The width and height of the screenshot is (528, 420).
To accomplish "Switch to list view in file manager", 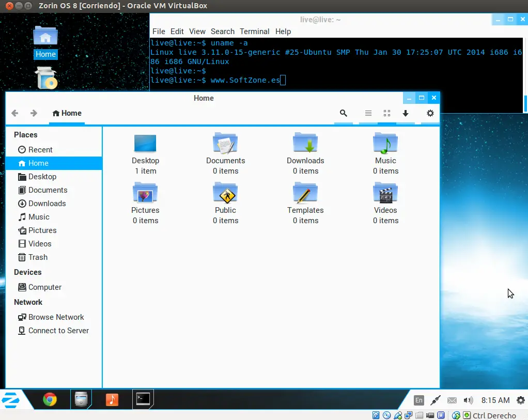I will [368, 113].
